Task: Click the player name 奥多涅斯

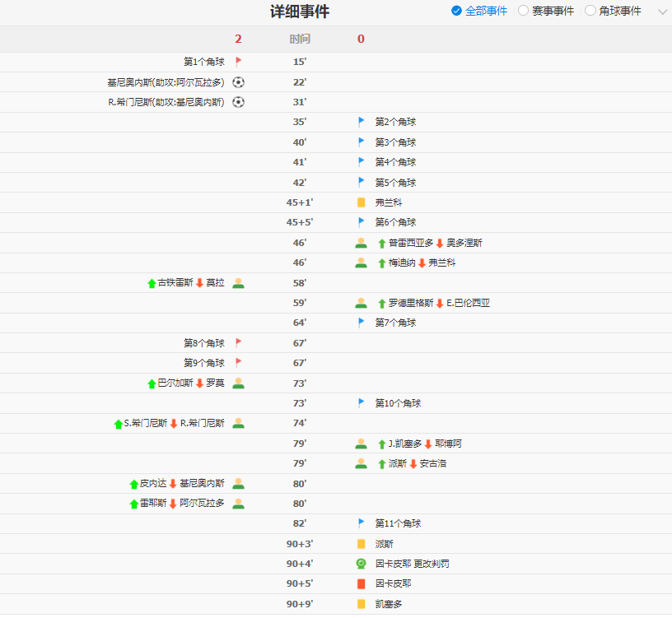Action: coord(464,243)
